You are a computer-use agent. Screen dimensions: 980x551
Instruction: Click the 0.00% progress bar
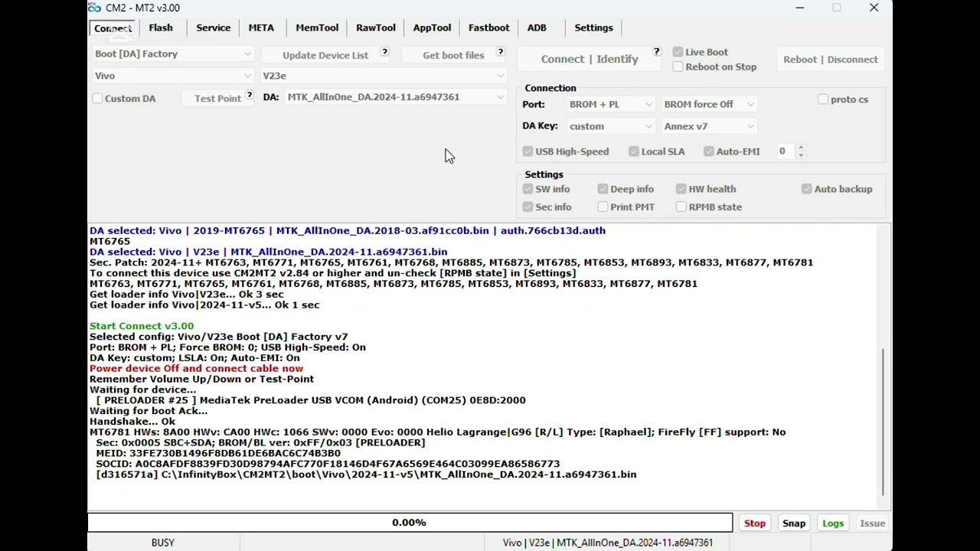(410, 523)
